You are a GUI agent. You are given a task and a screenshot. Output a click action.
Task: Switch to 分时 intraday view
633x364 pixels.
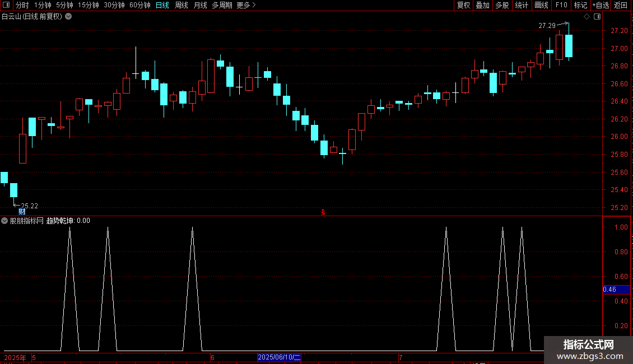(x=22, y=5)
